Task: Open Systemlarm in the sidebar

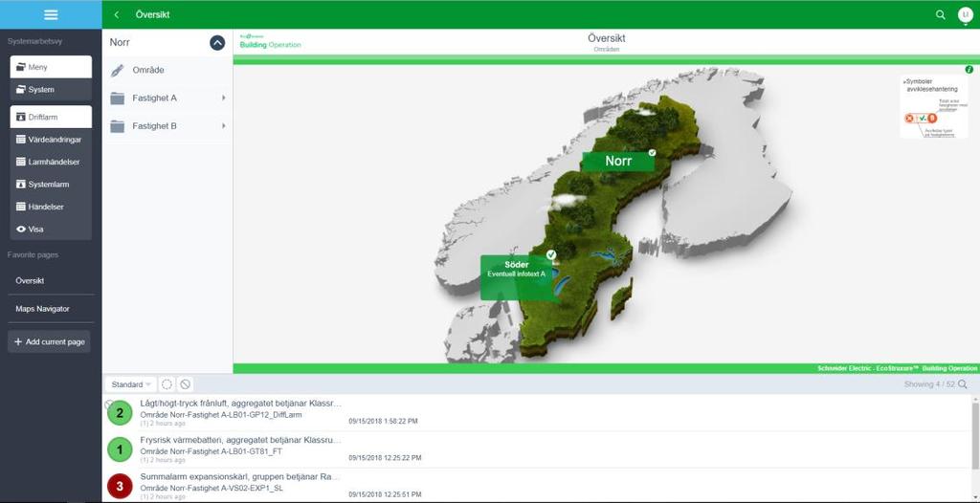Action: click(x=51, y=185)
